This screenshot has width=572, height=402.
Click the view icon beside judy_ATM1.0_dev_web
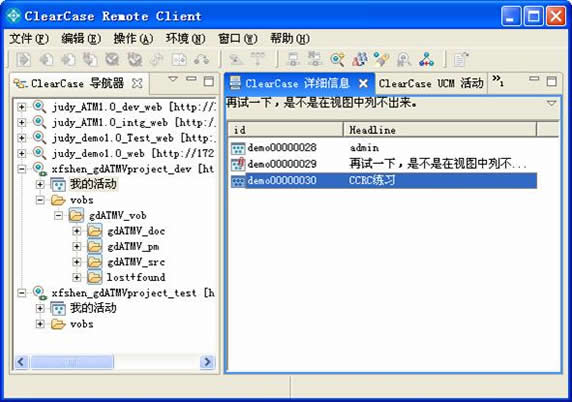point(39,107)
